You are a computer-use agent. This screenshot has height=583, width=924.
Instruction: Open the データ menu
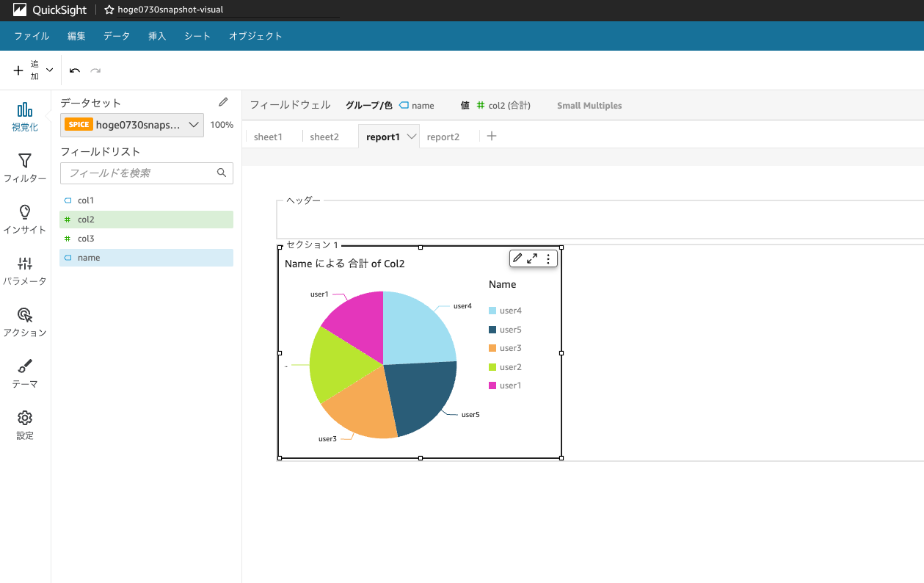[x=116, y=35]
